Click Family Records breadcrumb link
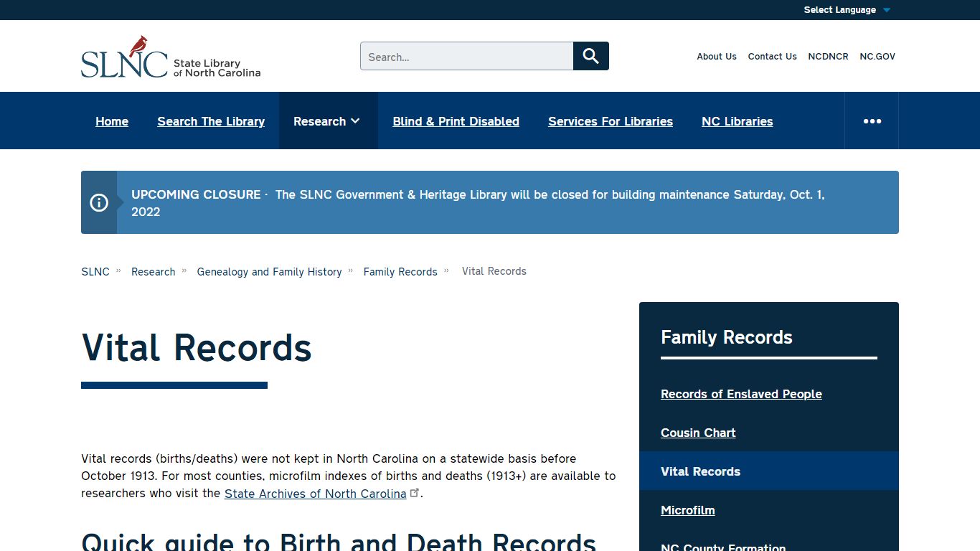The height and width of the screenshot is (551, 980). click(400, 272)
